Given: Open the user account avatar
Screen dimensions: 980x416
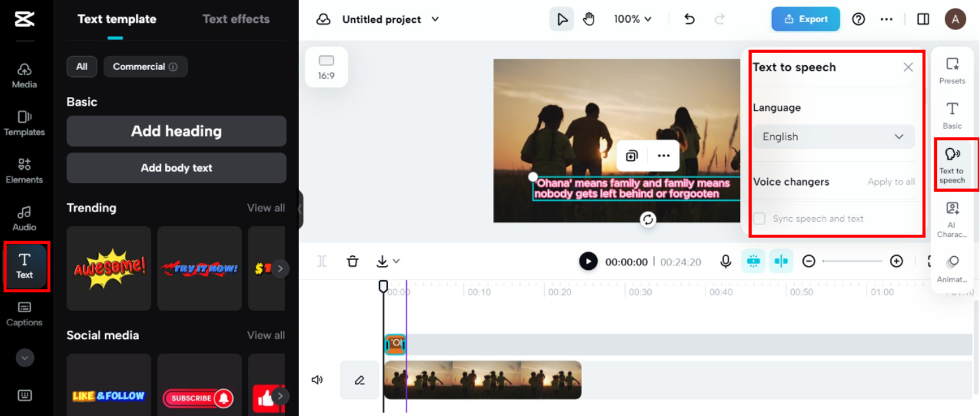Looking at the screenshot, I should click(x=955, y=19).
